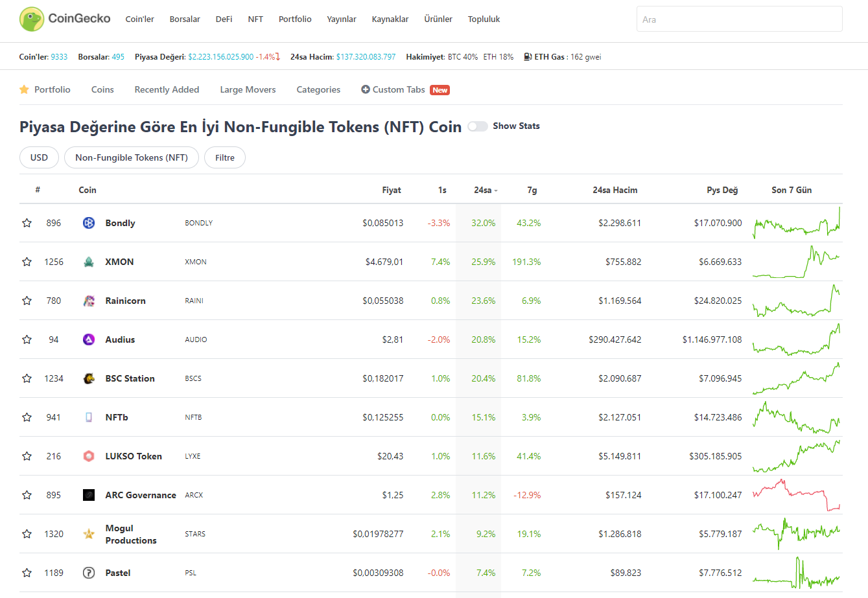This screenshot has height=598, width=868.
Task: Open market cap value $2.223.156.025.900
Action: [x=221, y=57]
